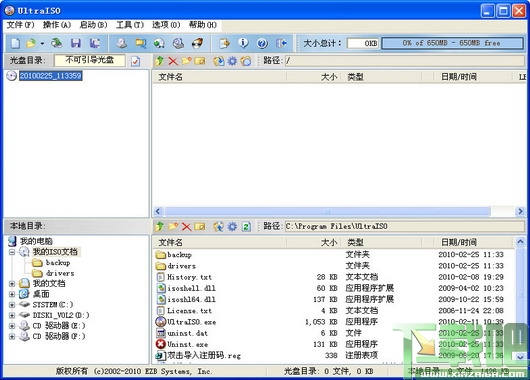Screen dimensions: 530x380
Task: Click the Compress ISO yellow folder icon
Action: tap(141, 43)
